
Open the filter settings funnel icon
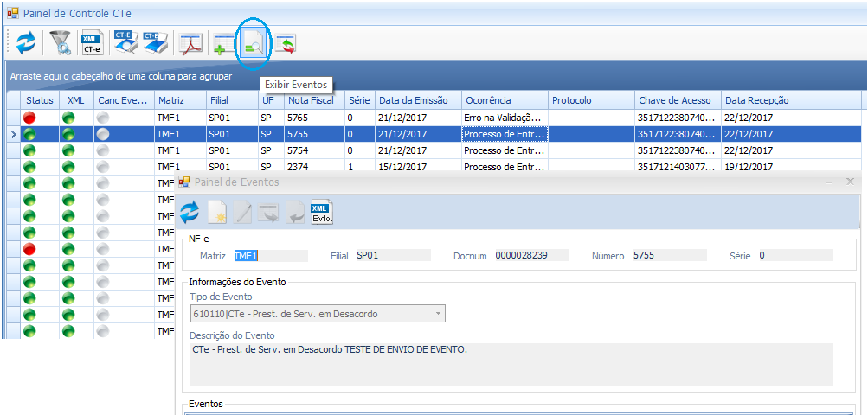(x=60, y=43)
